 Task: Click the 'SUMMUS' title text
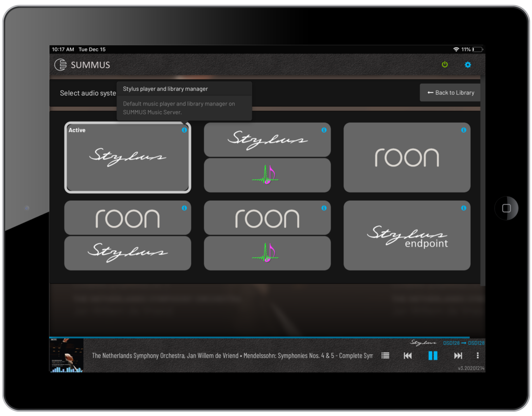[x=90, y=65]
